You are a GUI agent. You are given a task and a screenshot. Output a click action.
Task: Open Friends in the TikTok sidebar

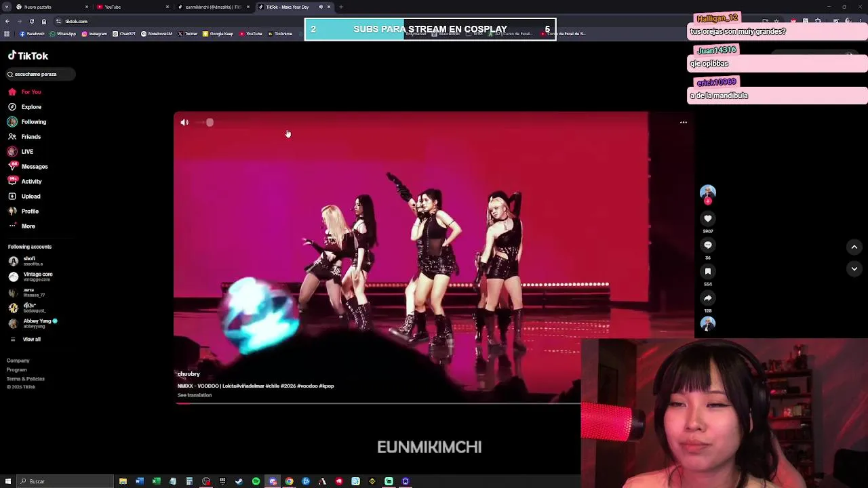(x=24, y=136)
